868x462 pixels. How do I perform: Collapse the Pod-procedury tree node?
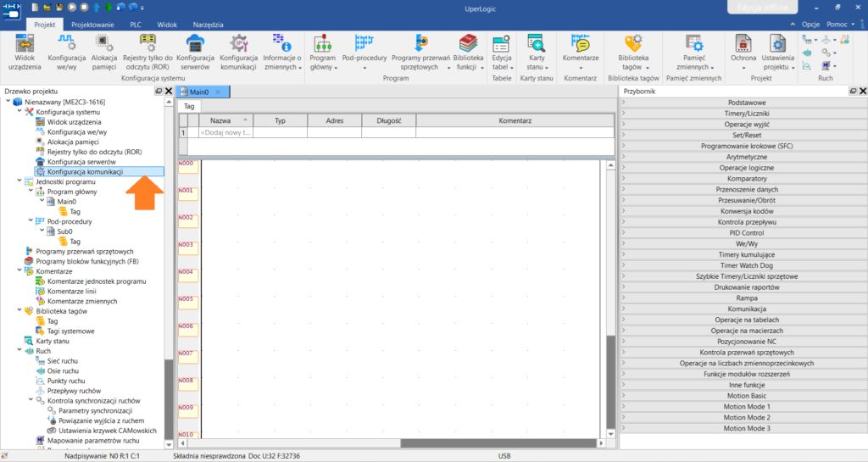[31, 220]
